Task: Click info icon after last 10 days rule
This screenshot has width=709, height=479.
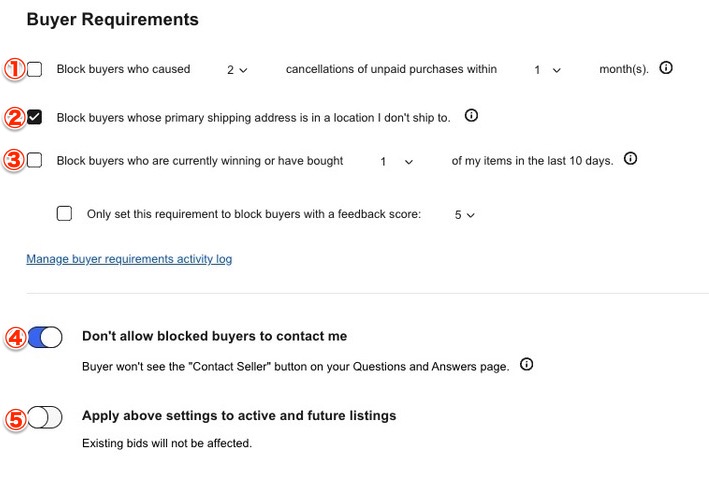Action: 630,159
